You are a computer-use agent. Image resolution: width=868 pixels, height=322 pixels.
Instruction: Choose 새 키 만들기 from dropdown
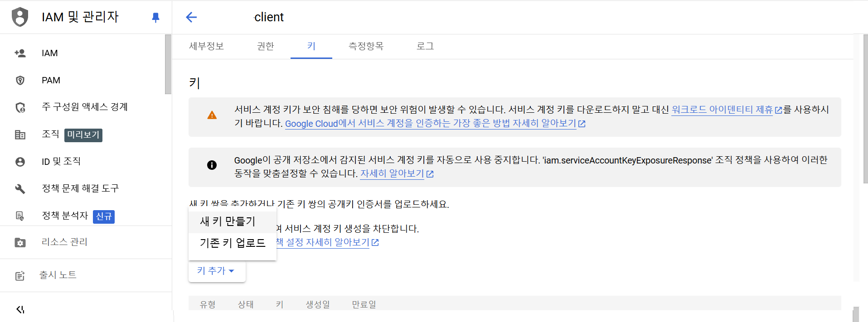(x=233, y=221)
